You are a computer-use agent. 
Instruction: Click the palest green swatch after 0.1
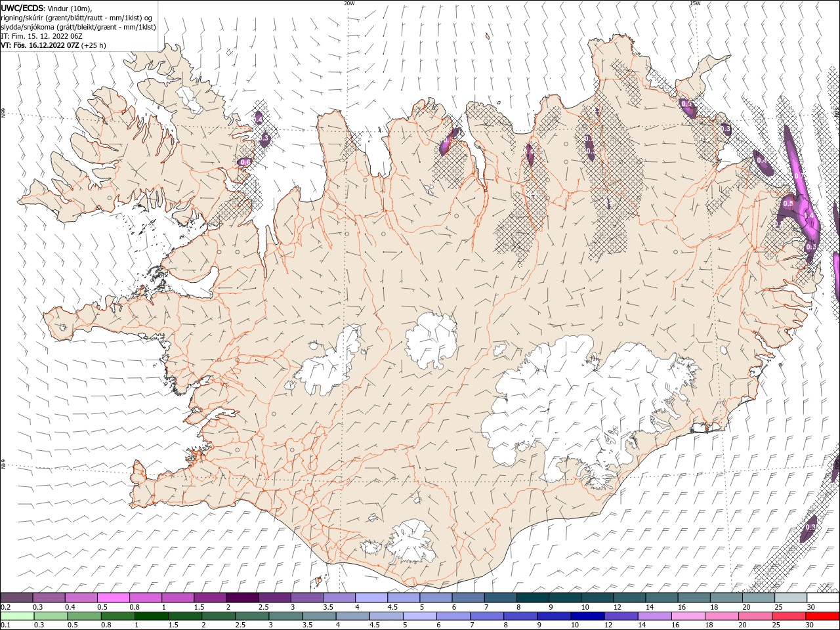pos(17,616)
